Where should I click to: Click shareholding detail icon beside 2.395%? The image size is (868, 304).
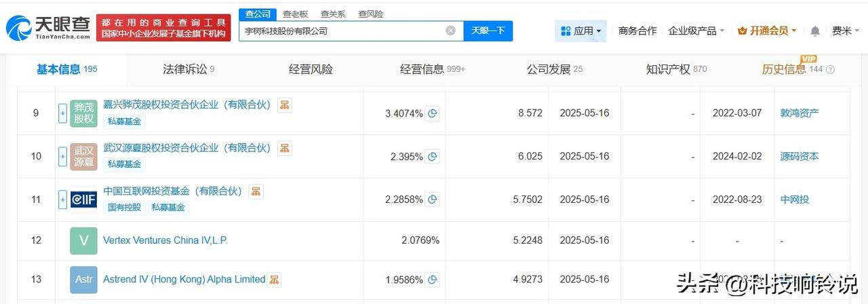433,157
